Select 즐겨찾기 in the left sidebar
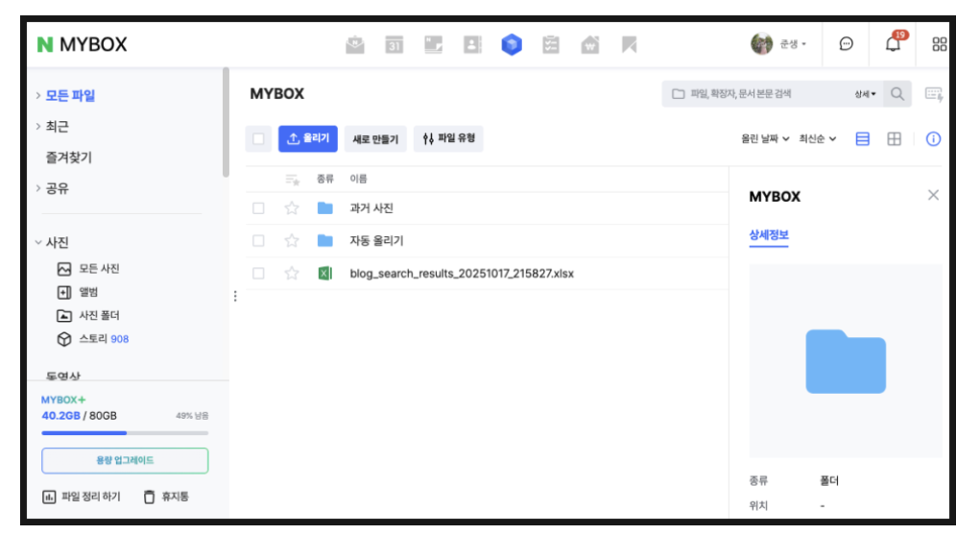Screen dimensions: 980x535 coord(69,158)
